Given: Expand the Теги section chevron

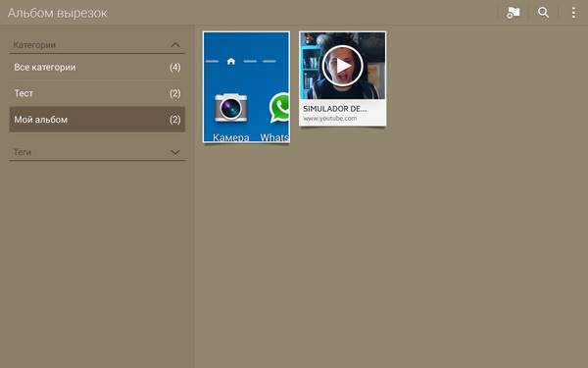Looking at the screenshot, I should [x=174, y=152].
